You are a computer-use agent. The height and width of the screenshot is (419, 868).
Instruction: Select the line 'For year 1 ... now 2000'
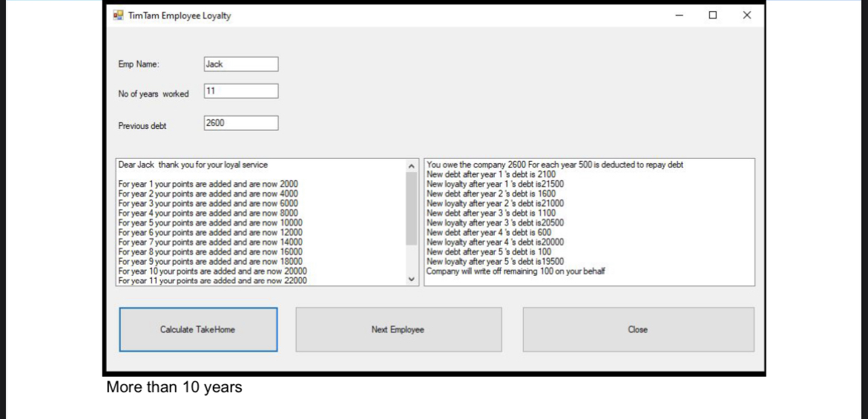[x=208, y=185]
